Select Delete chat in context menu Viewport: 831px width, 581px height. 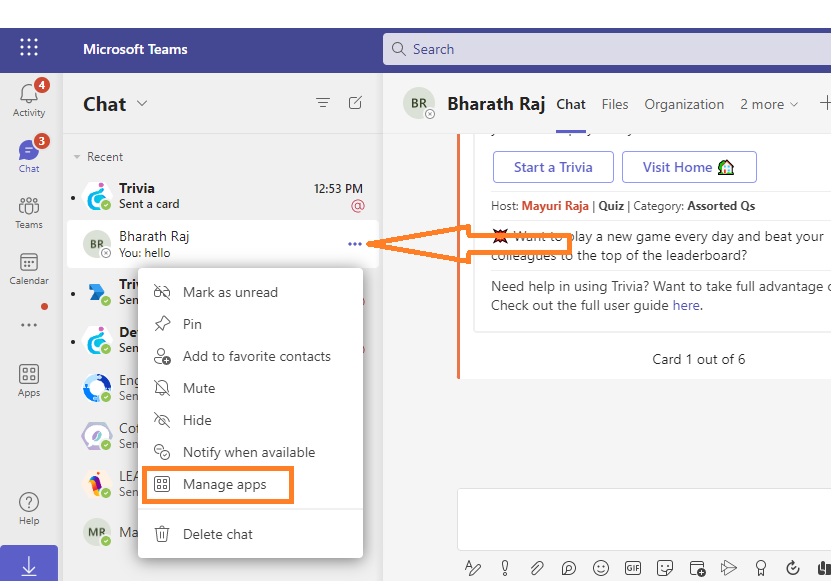[250, 534]
